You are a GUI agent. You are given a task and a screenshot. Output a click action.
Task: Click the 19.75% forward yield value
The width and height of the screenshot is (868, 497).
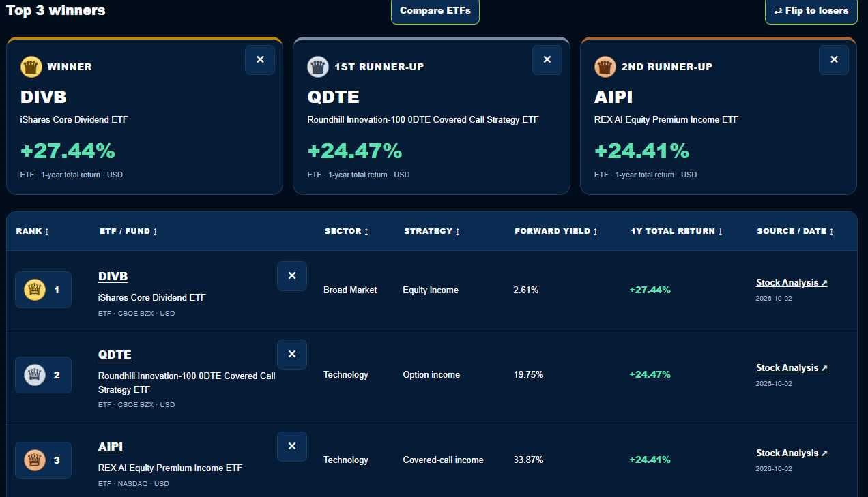(x=529, y=374)
